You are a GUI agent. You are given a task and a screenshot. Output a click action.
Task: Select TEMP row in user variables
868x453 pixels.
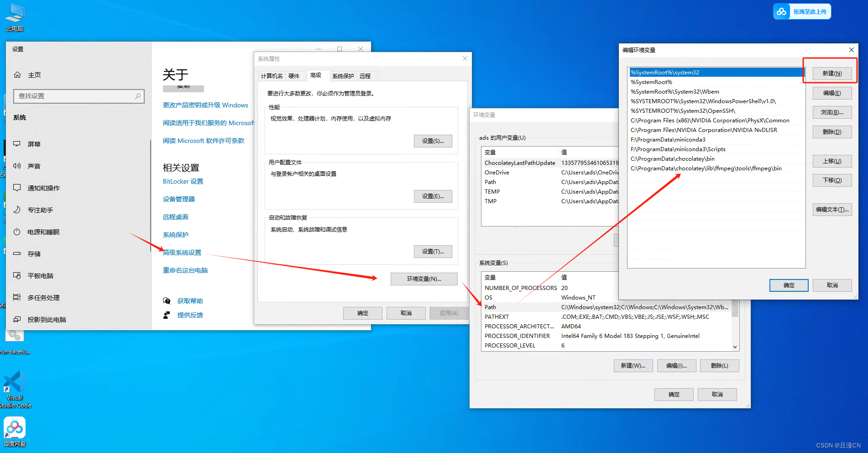(x=550, y=192)
